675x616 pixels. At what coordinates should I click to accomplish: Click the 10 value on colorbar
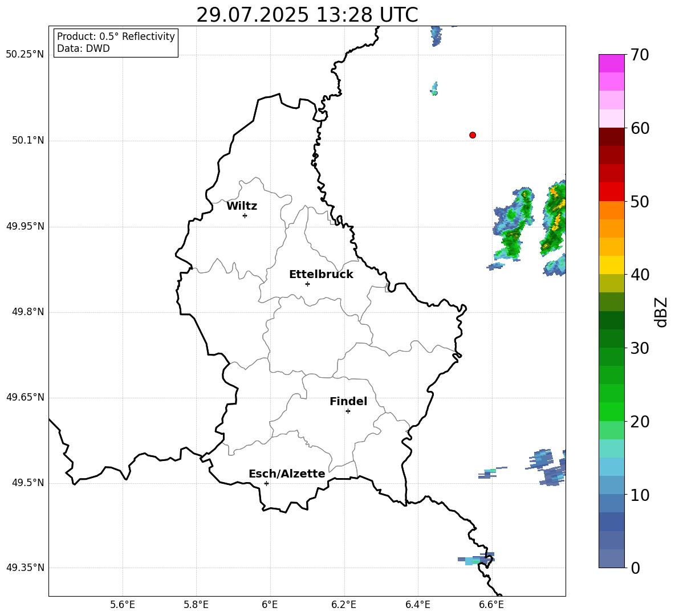640,495
